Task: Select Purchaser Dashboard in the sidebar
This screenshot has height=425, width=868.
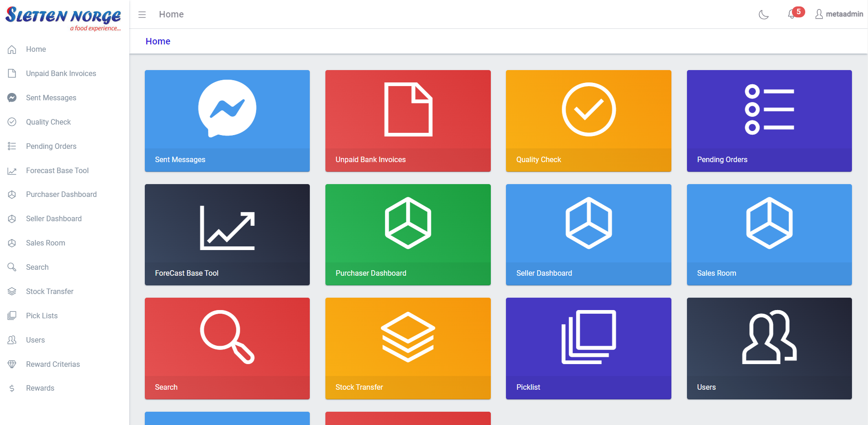Action: (61, 195)
